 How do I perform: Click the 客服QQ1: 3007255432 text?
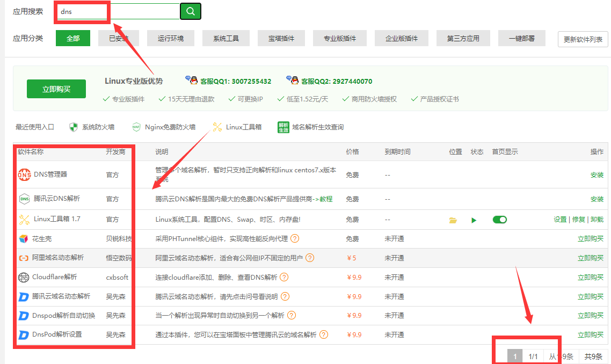pyautogui.click(x=235, y=81)
